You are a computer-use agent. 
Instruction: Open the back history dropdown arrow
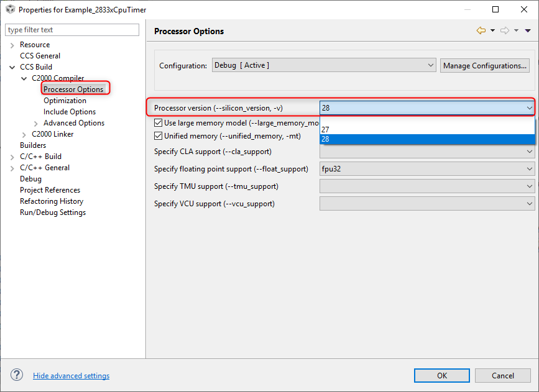coord(492,30)
